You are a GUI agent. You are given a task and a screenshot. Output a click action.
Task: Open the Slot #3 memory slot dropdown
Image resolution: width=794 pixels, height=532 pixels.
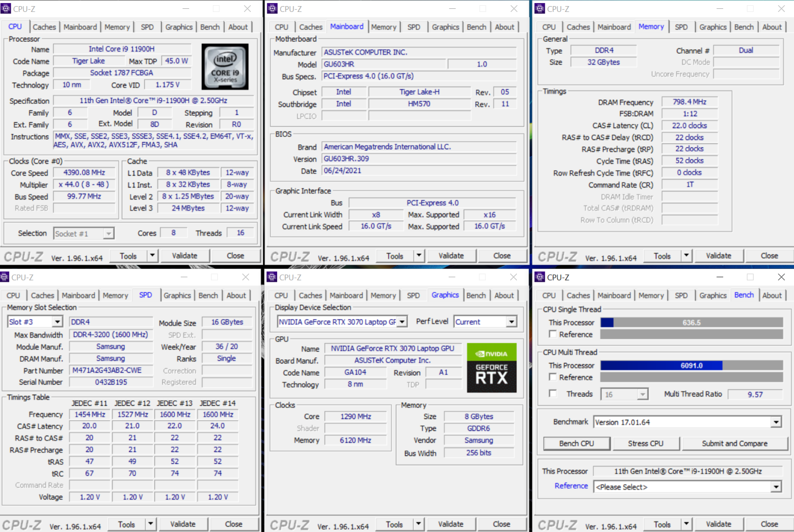[57, 322]
